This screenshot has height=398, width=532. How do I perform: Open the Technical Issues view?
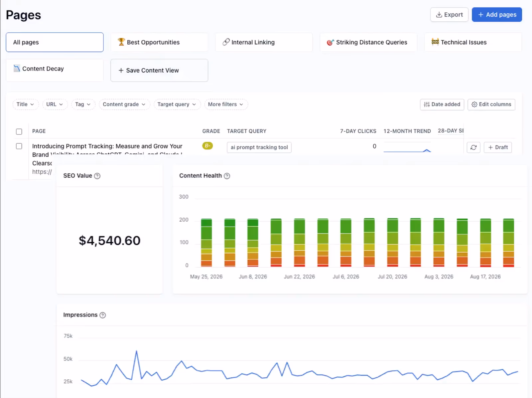pos(473,42)
